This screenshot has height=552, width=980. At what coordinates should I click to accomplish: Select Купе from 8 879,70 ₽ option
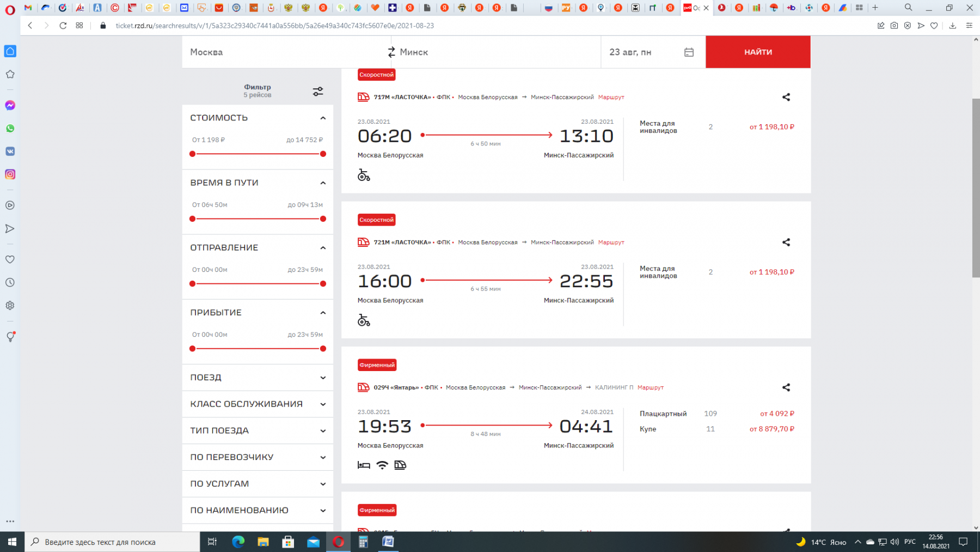(x=716, y=429)
